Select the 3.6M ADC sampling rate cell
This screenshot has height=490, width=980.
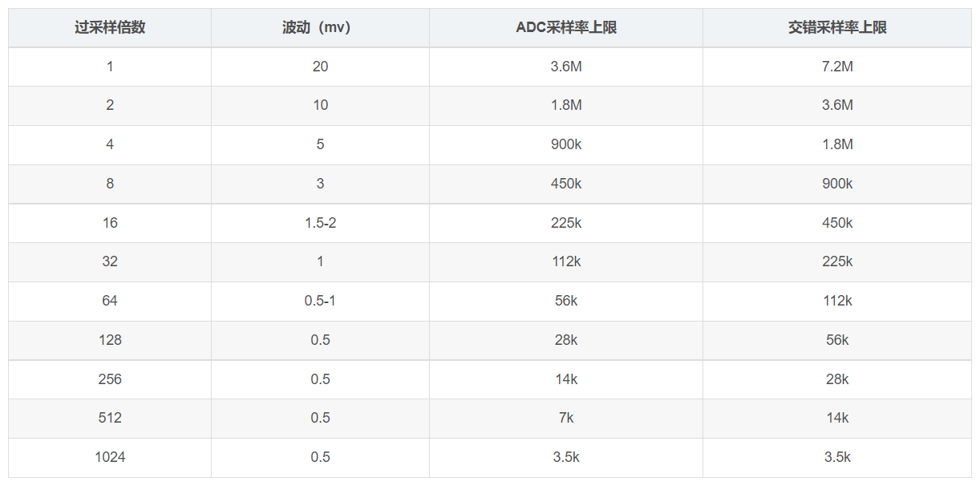(566, 67)
